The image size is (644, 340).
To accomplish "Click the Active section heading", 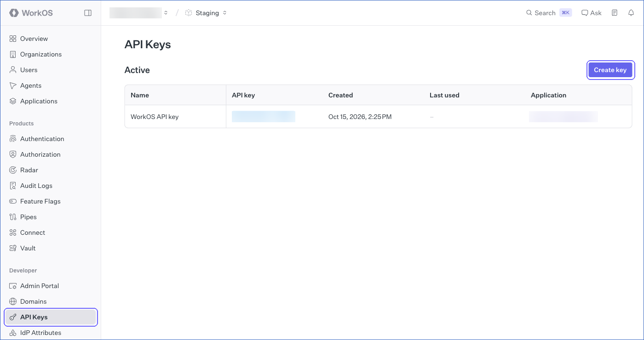I will [137, 70].
